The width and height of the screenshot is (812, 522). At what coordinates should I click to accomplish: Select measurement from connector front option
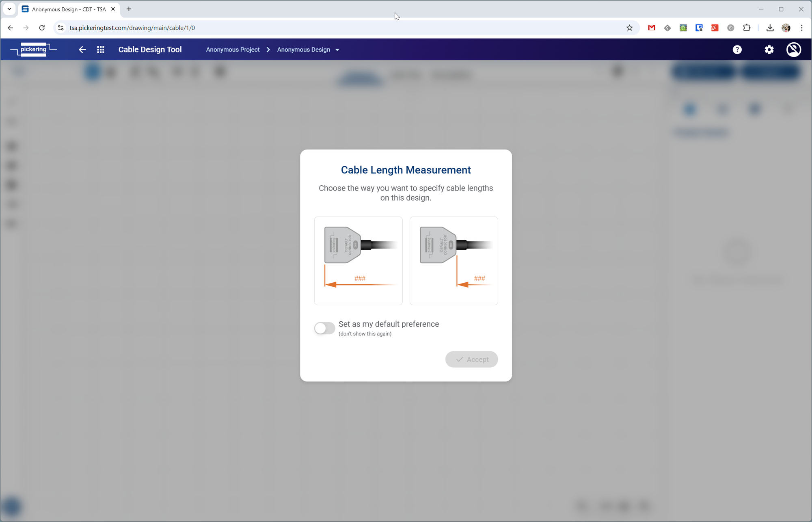coord(358,260)
